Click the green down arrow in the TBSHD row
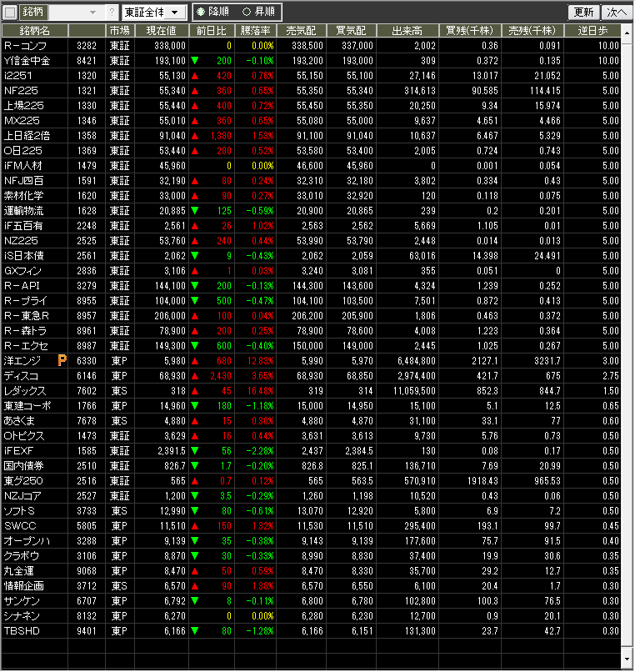This screenshot has width=635, height=672. coord(195,631)
